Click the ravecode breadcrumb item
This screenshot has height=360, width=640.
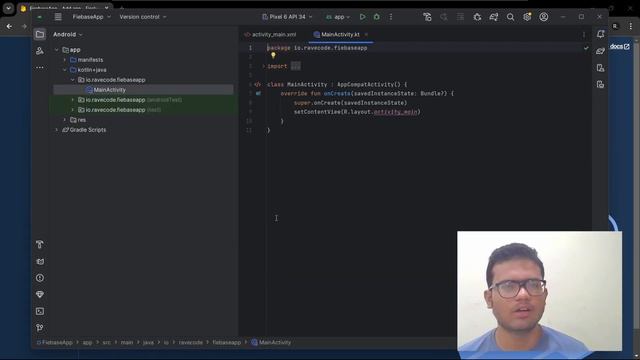191,342
